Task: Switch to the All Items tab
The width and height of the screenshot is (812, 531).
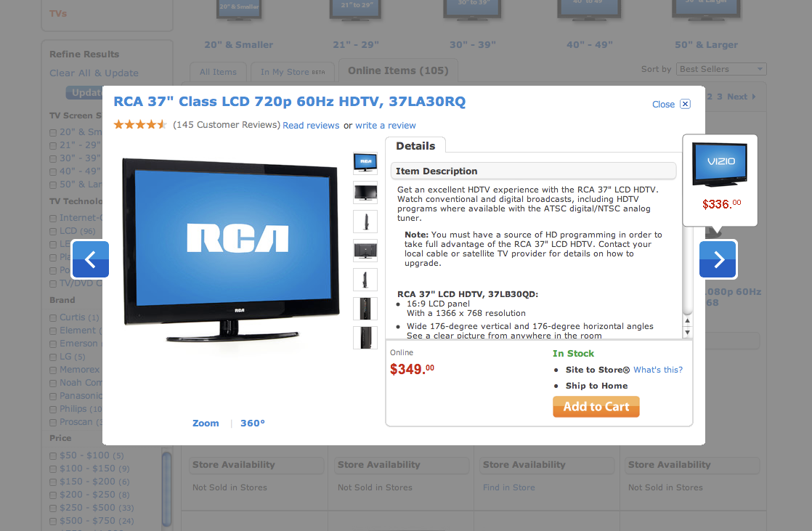Action: [x=218, y=72]
